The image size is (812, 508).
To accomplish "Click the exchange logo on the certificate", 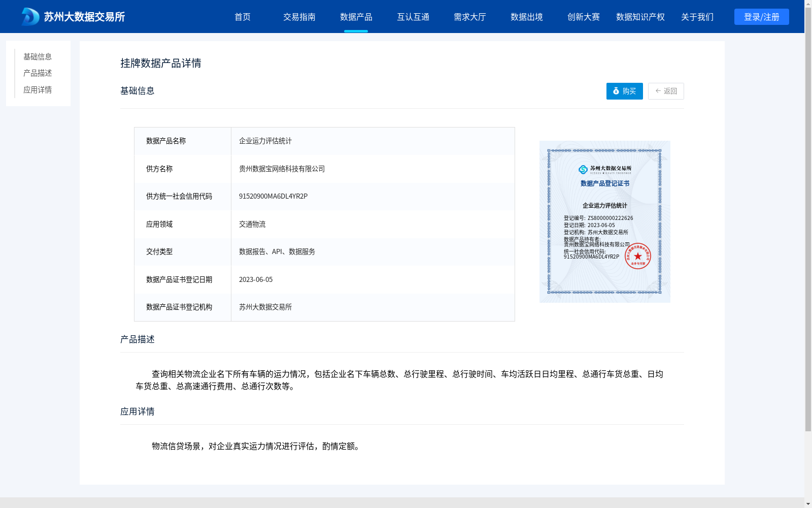I will tap(605, 169).
